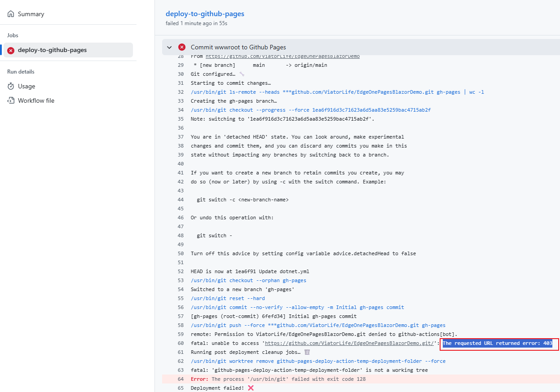Open the EdgeOnePagesBlazorDemo.git URL on line 60
Viewport: 560px width, 392px height.
349,343
